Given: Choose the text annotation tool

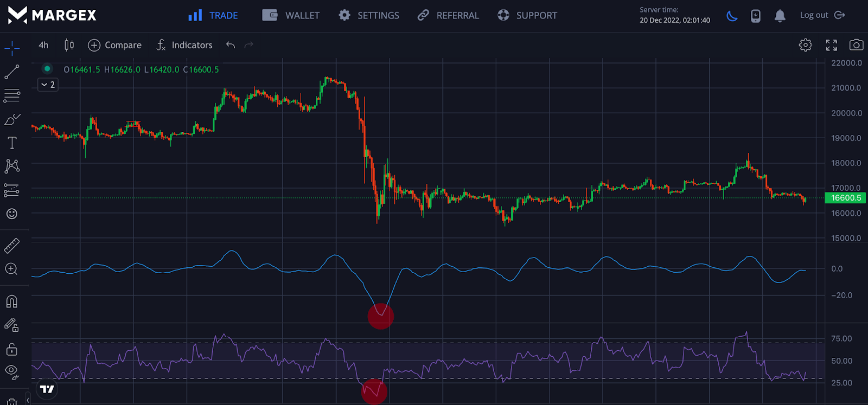Looking at the screenshot, I should tap(12, 143).
